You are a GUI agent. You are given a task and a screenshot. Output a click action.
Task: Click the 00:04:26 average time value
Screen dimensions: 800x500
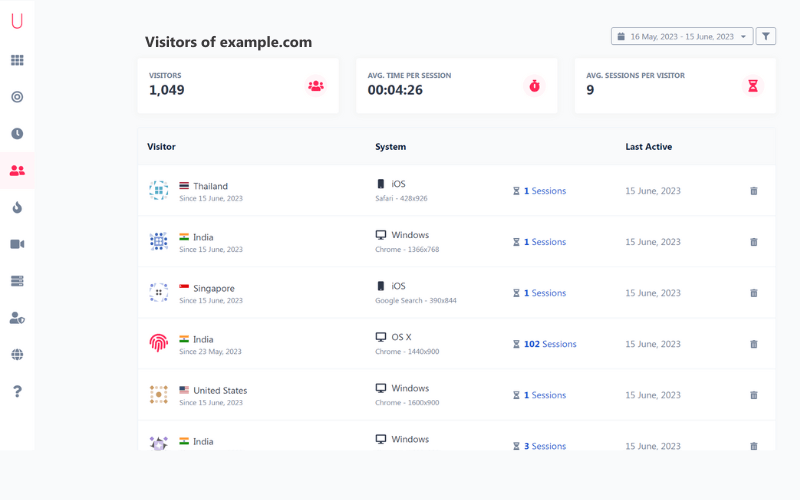coord(395,90)
